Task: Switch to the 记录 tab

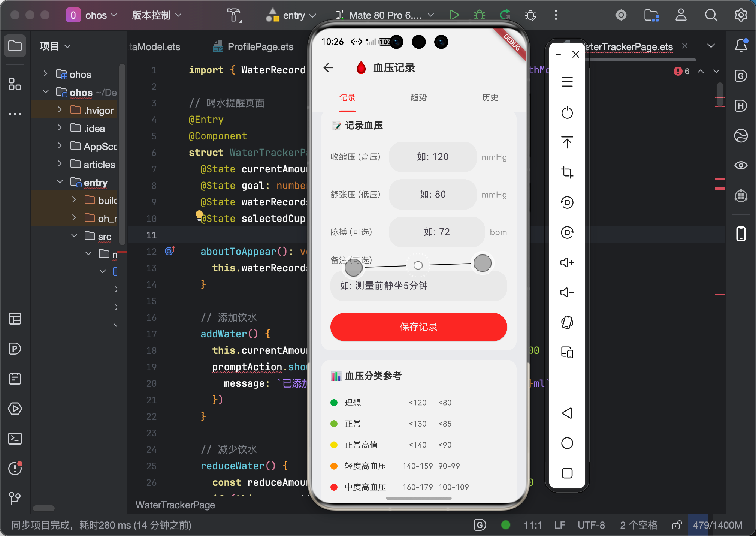Action: 347,98
